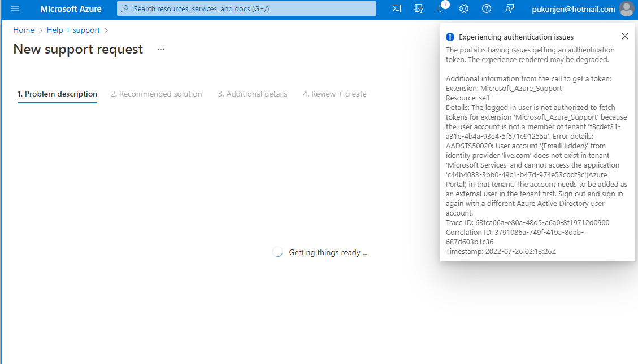Open the feedback icon
638x364 pixels.
pyautogui.click(x=509, y=8)
